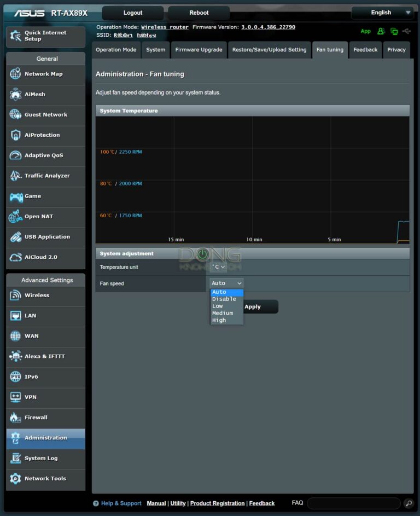The image size is (420, 516).
Task: Click the Logout button
Action: (x=132, y=13)
